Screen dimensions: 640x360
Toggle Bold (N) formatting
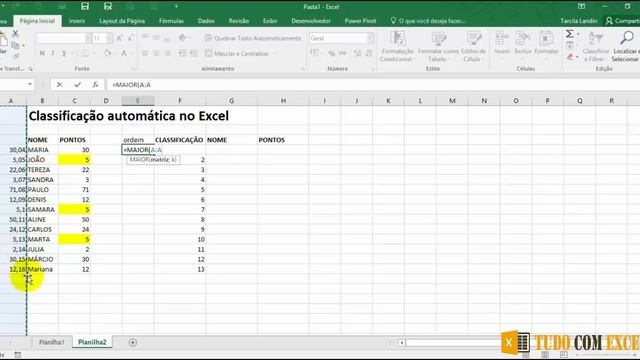[x=42, y=53]
